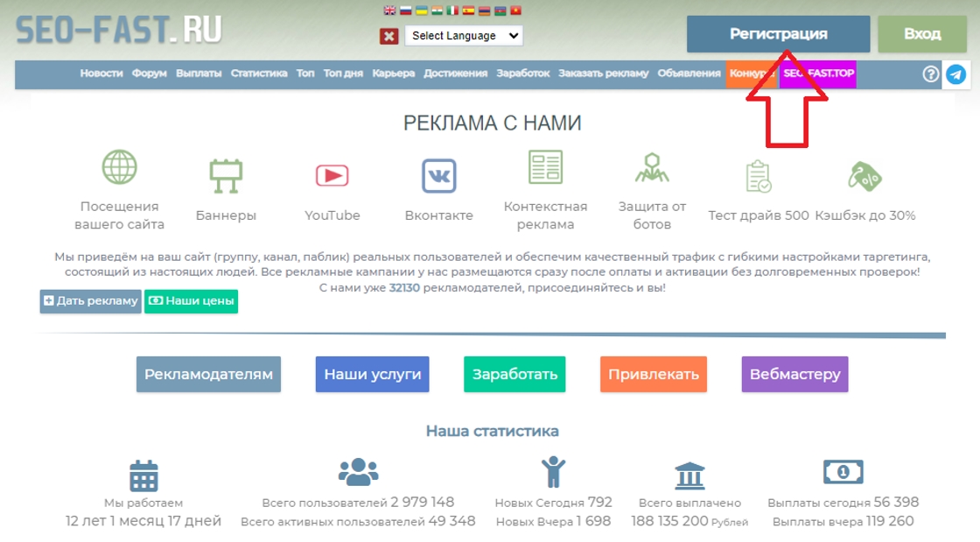Click the Контекстная реклама label
Screen dimensions: 980x542
546,215
